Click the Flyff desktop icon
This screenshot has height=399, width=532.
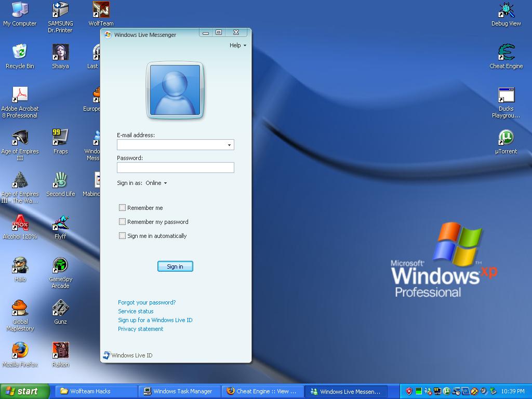60,227
